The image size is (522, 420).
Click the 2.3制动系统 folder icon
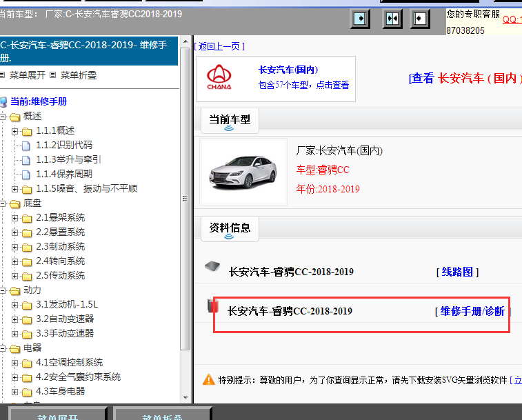click(27, 247)
